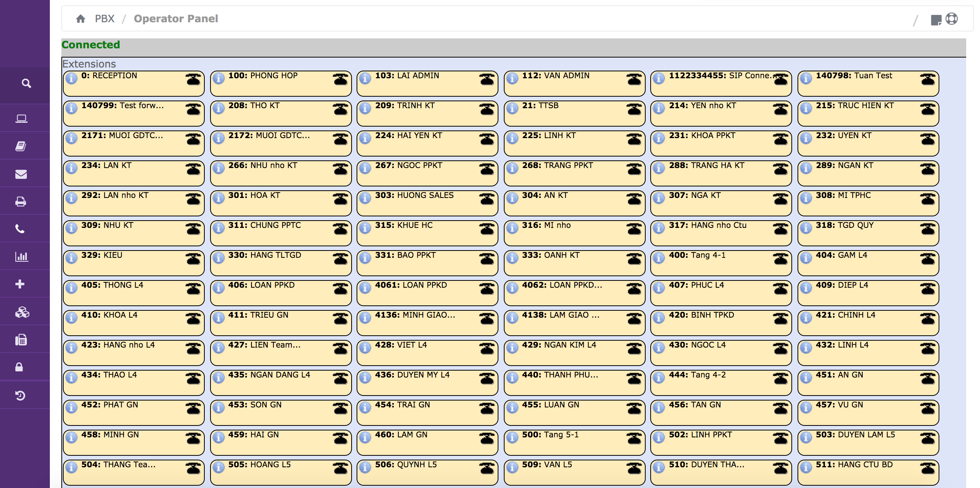Click the history sidebar icon
The image size is (980, 488).
point(20,395)
